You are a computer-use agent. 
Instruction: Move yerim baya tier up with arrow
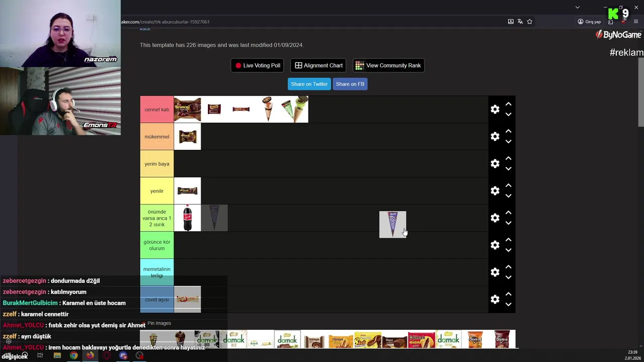click(508, 158)
